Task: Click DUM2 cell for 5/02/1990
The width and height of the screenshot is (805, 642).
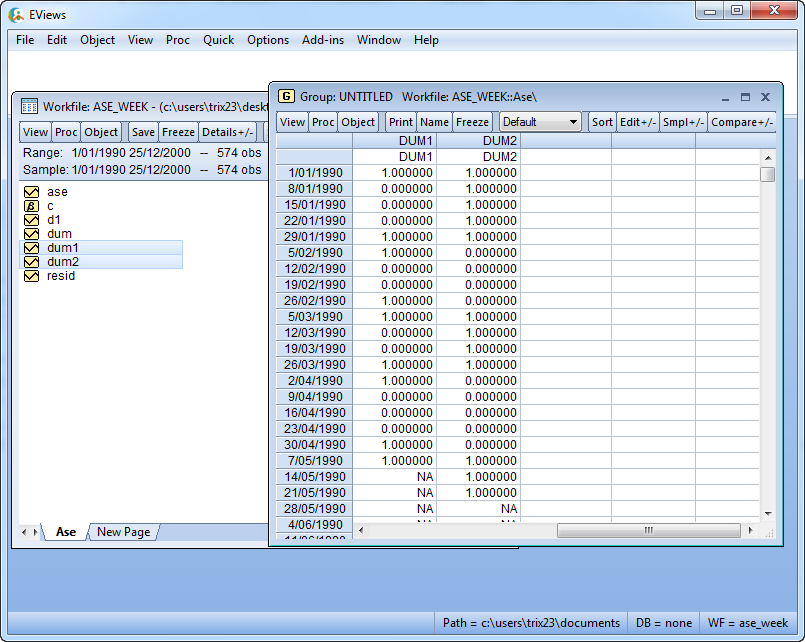Action: pos(478,253)
